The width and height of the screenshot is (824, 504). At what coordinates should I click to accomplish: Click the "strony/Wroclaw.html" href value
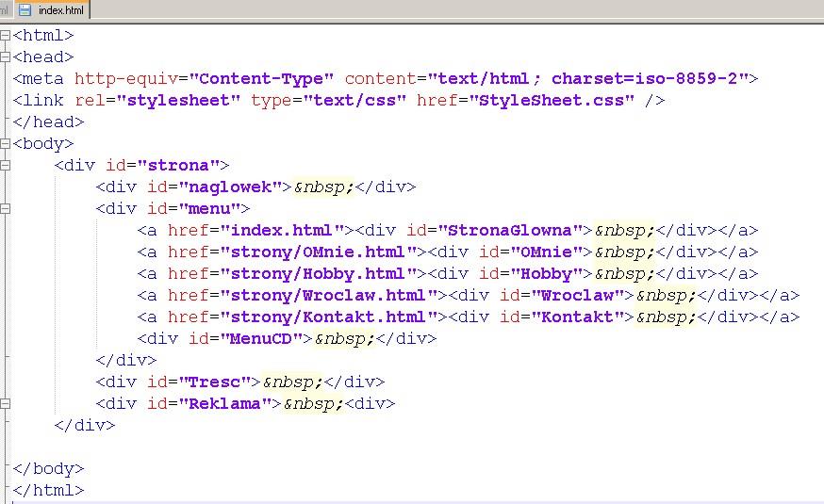[328, 296]
